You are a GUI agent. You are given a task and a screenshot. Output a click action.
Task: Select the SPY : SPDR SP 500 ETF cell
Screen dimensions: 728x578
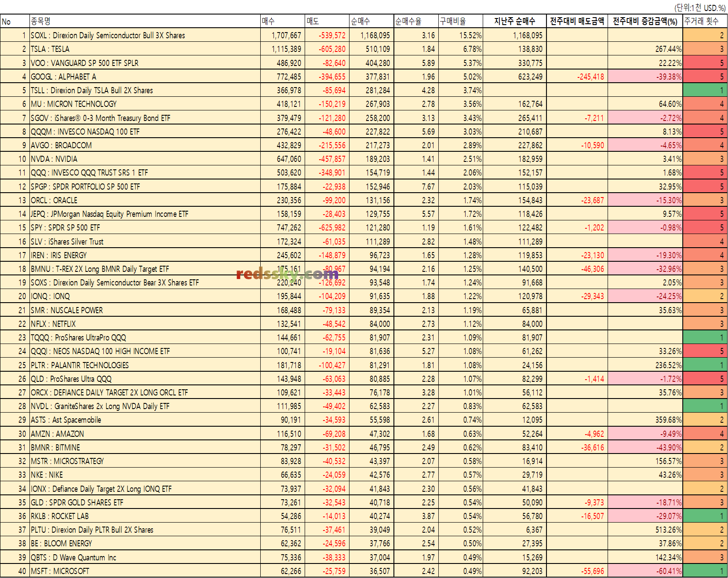pyautogui.click(x=145, y=227)
